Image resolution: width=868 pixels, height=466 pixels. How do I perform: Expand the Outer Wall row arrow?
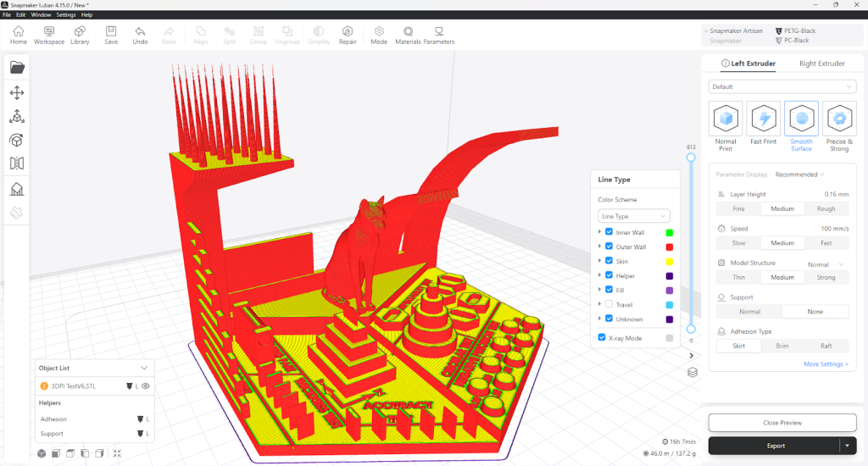tap(599, 247)
